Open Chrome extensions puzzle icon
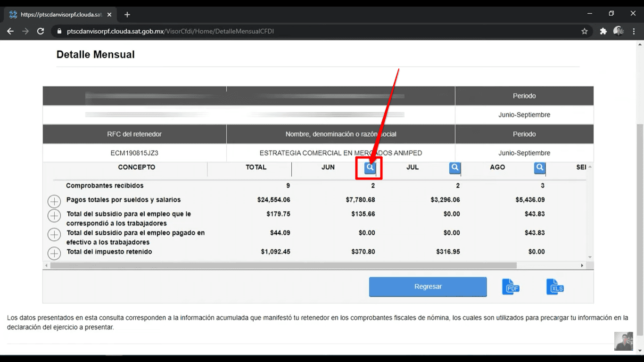 (603, 31)
